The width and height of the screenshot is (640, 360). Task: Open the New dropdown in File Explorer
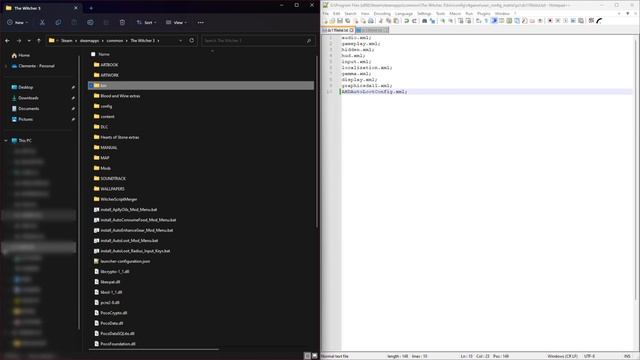coord(18,22)
